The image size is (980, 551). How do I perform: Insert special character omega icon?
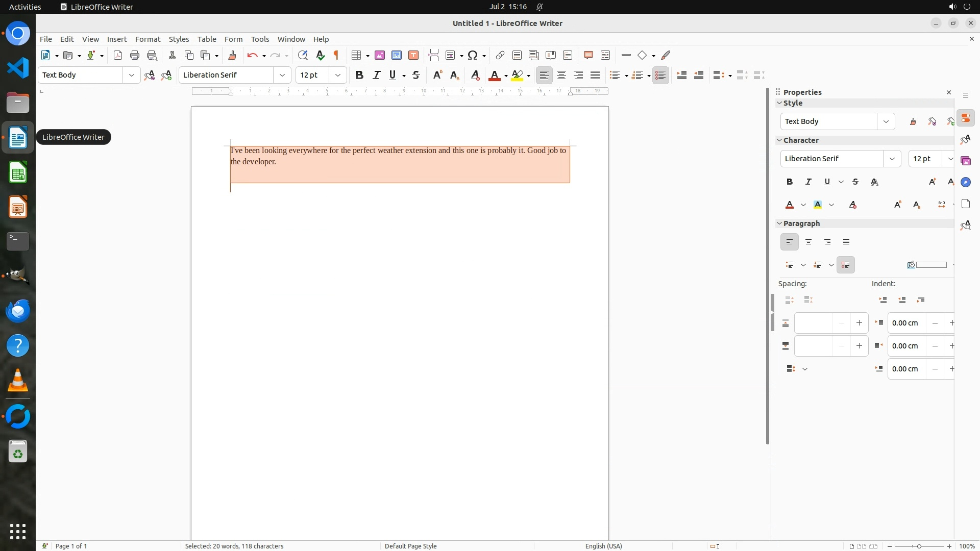[x=473, y=55]
